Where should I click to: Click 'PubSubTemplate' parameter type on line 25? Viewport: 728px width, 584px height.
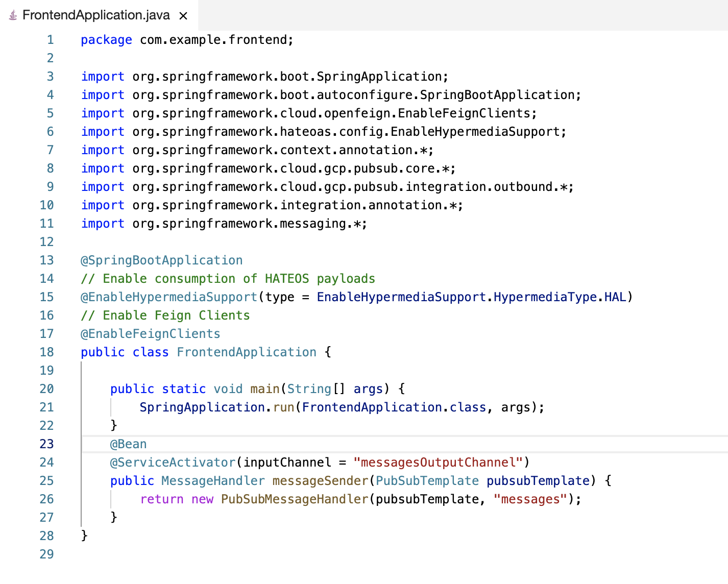coord(427,481)
